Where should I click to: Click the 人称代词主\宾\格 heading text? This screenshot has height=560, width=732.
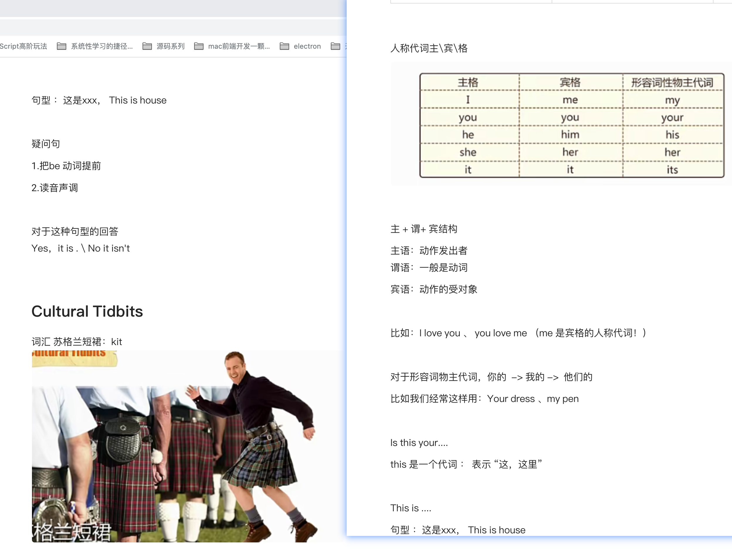(x=429, y=48)
